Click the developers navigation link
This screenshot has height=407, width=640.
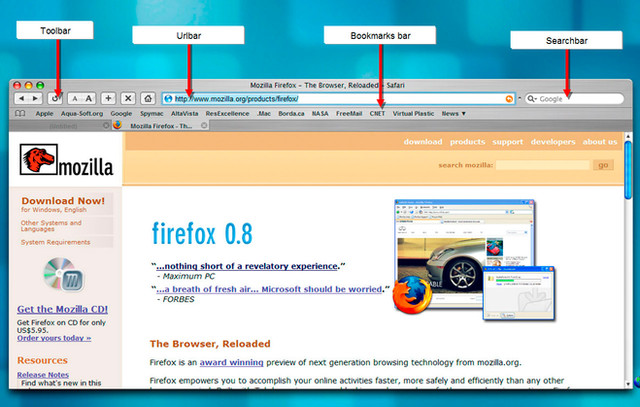(553, 142)
